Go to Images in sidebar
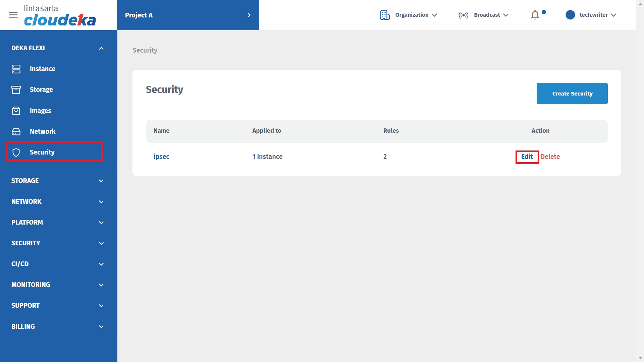 click(x=40, y=111)
